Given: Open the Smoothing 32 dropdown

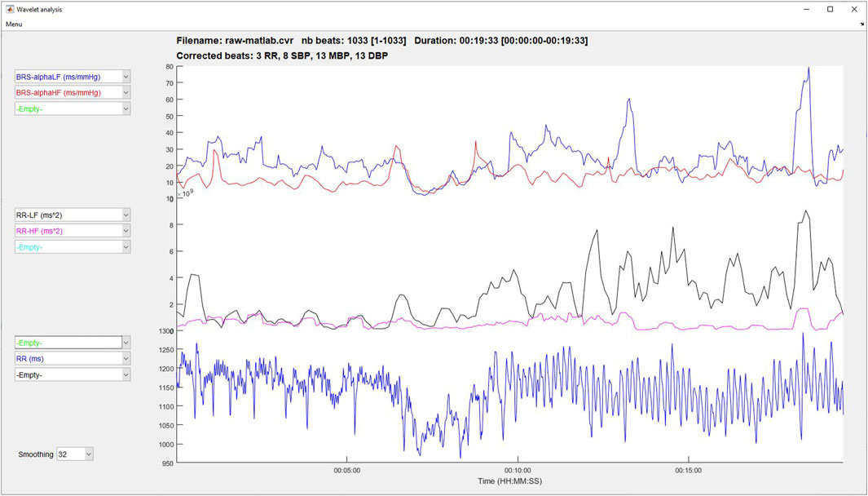Looking at the screenshot, I should [75, 454].
